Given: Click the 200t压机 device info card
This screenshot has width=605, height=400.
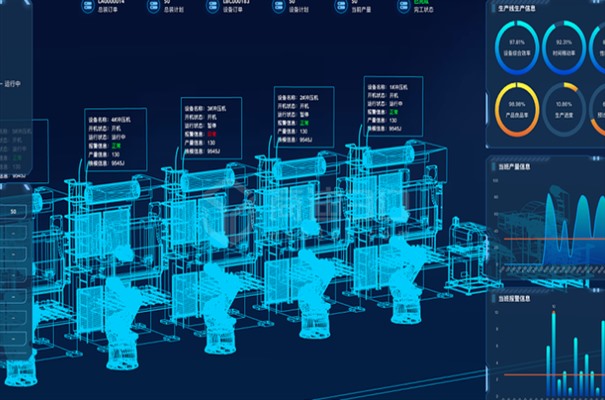Looking at the screenshot, I should (x=304, y=117).
